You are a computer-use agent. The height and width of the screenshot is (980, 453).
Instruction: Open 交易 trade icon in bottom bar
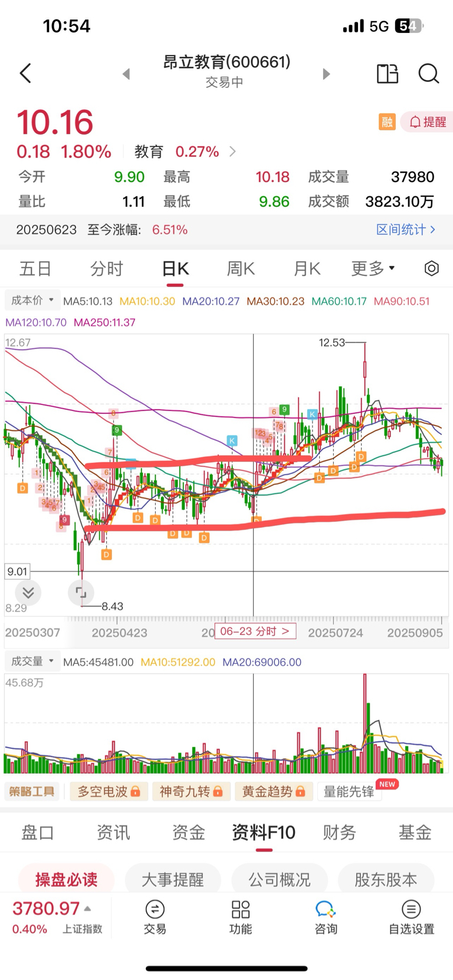coord(155,917)
